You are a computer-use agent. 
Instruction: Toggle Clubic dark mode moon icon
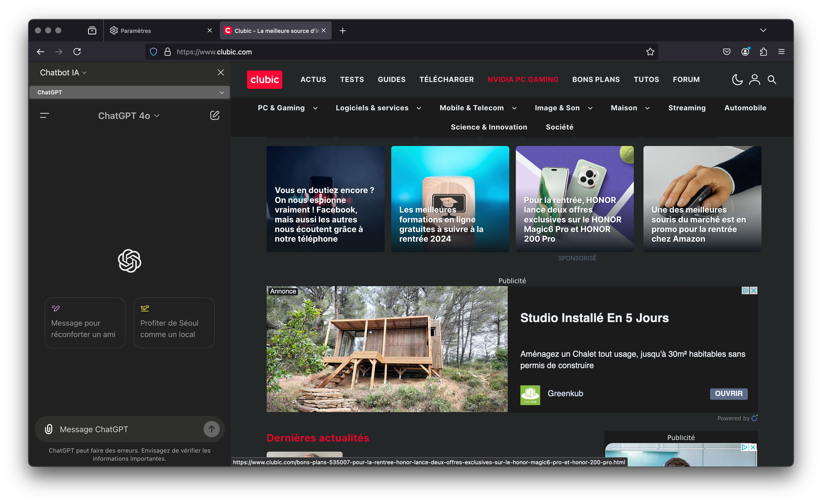coord(737,80)
